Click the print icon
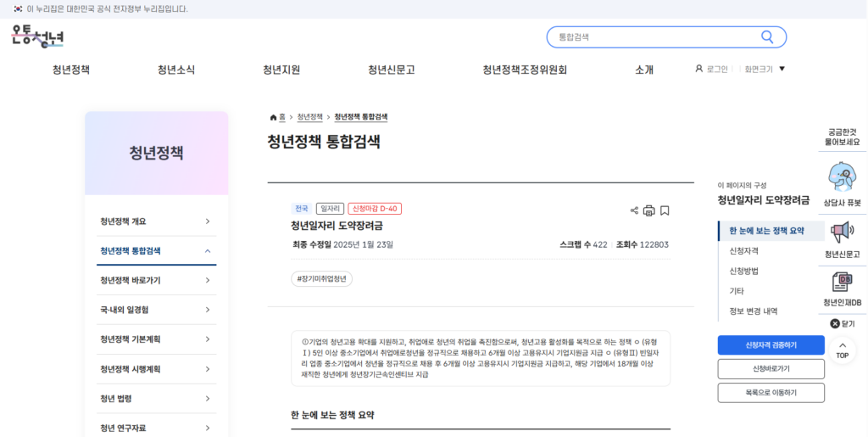Viewport: 868px width, 437px height. pos(649,210)
